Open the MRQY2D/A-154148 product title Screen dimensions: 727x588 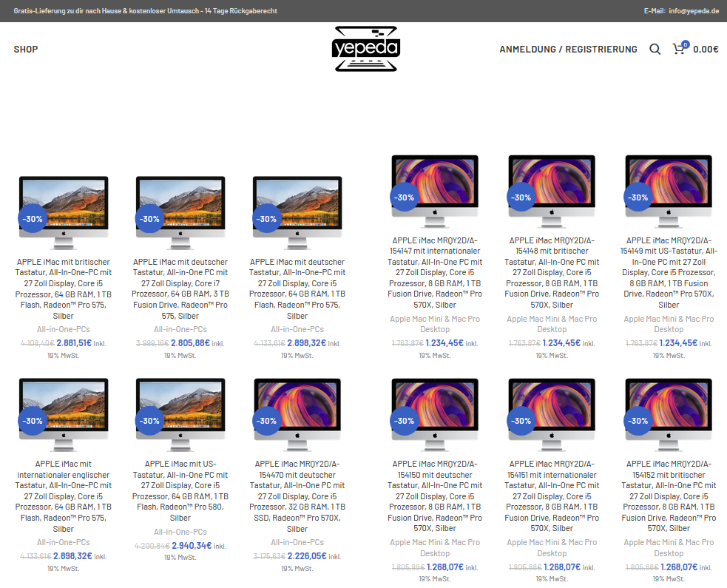pyautogui.click(x=552, y=273)
